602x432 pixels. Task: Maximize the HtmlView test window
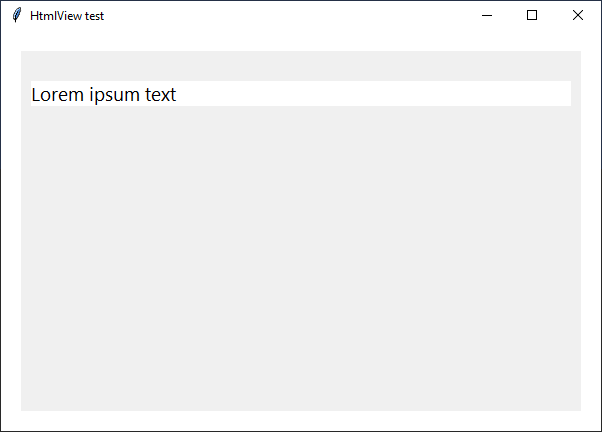pyautogui.click(x=532, y=15)
